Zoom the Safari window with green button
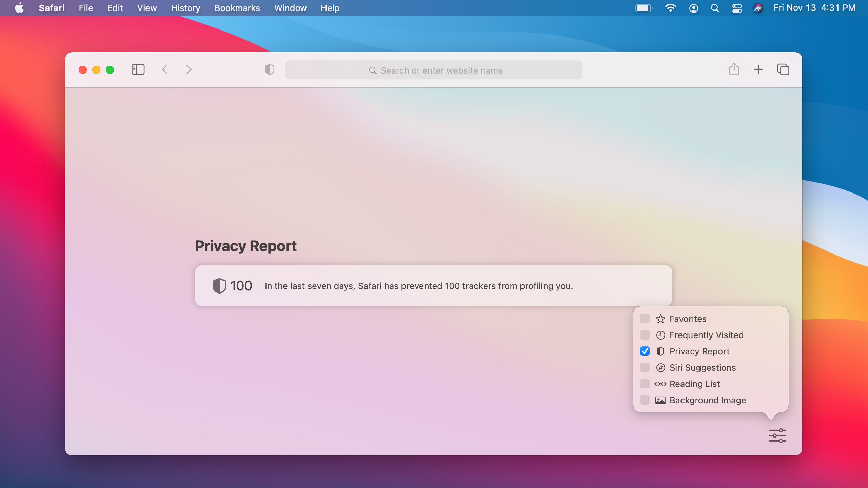Viewport: 868px width, 488px height. [110, 70]
